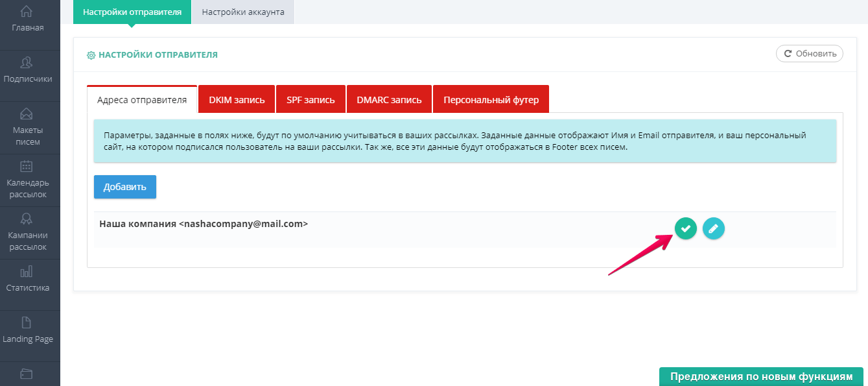The image size is (868, 386).
Task: Click the blue Добавить button
Action: pyautogui.click(x=125, y=186)
